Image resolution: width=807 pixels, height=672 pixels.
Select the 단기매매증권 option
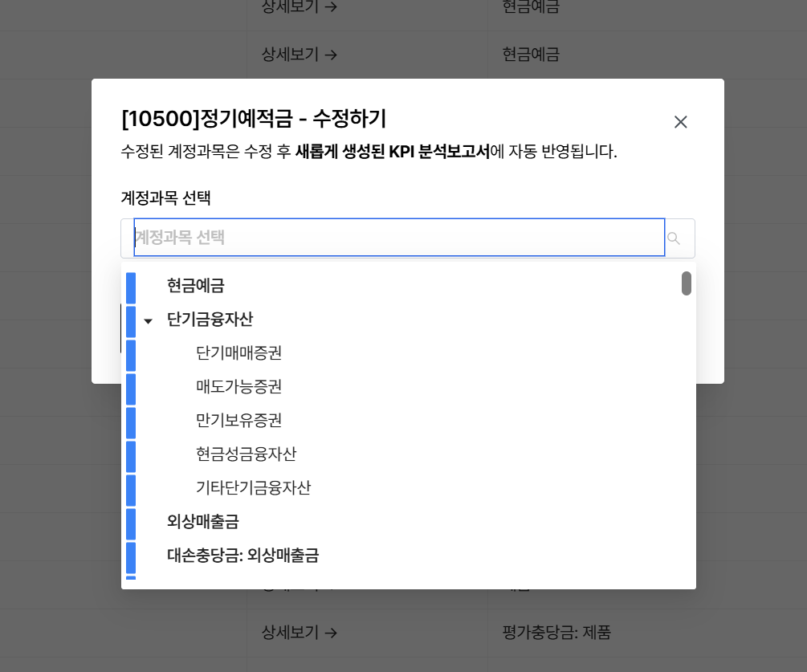pyautogui.click(x=238, y=352)
